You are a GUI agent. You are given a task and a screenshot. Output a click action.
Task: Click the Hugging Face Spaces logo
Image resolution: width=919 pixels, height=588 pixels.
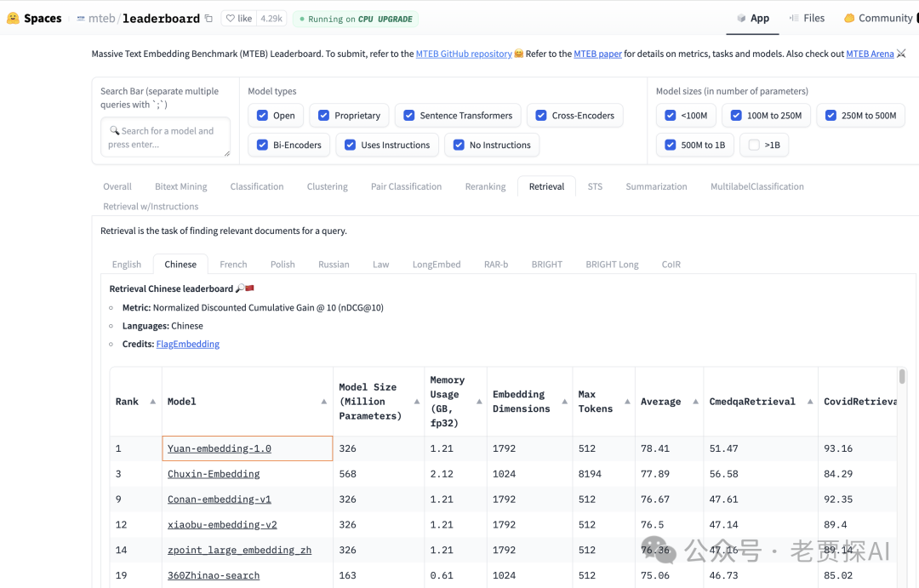point(13,18)
